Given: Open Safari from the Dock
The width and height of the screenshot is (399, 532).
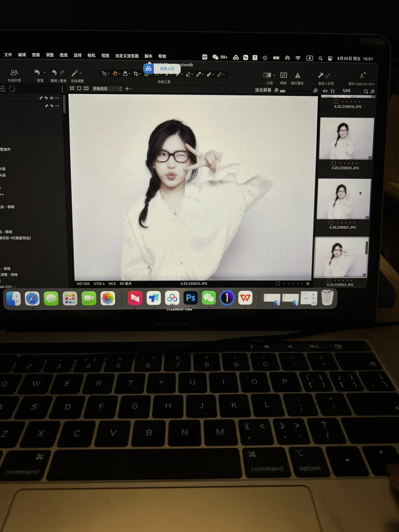Looking at the screenshot, I should click(32, 299).
